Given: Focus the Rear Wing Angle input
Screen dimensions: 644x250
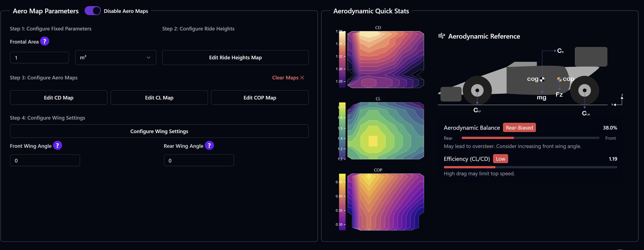Looking at the screenshot, I should [x=199, y=160].
